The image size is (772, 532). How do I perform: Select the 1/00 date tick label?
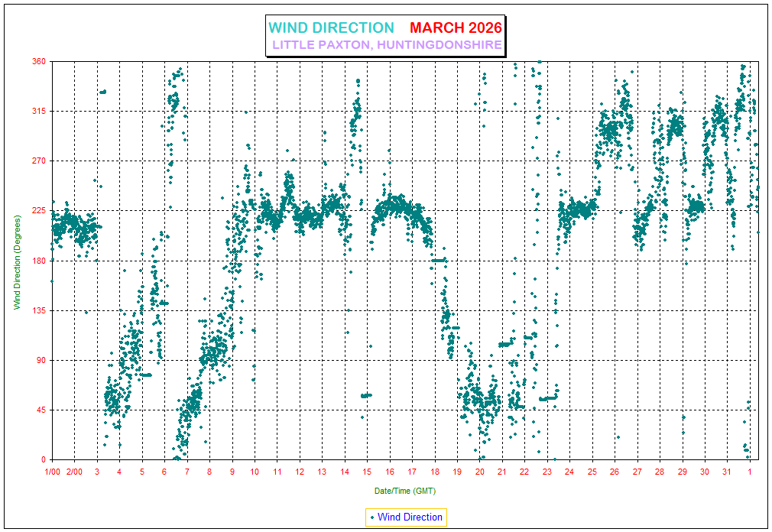(53, 472)
